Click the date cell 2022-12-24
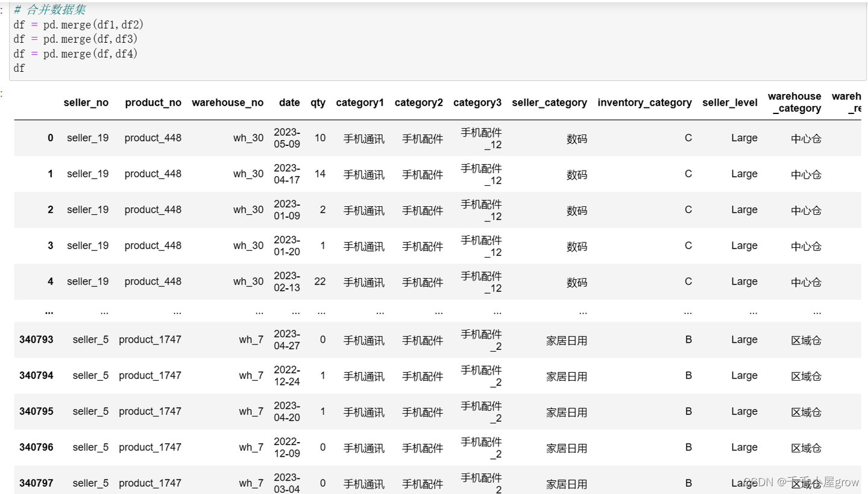 click(x=287, y=375)
